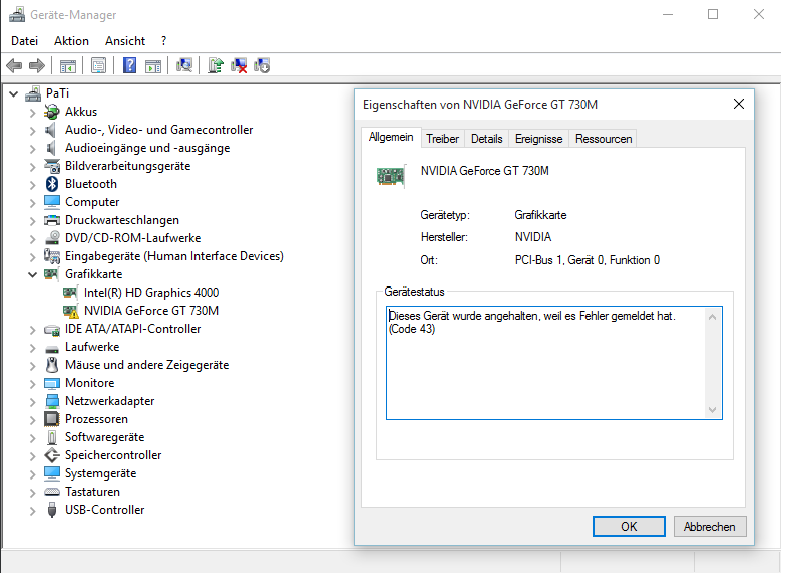The image size is (785, 578).
Task: Open the ? help menu
Action: [163, 41]
